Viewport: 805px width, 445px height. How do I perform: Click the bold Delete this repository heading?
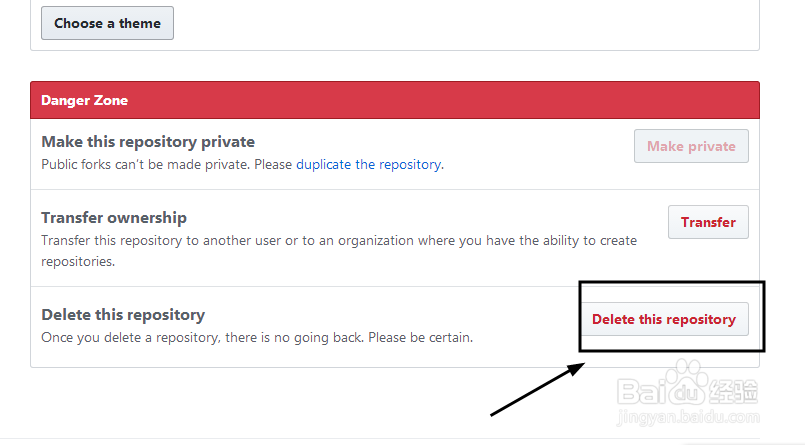point(123,315)
